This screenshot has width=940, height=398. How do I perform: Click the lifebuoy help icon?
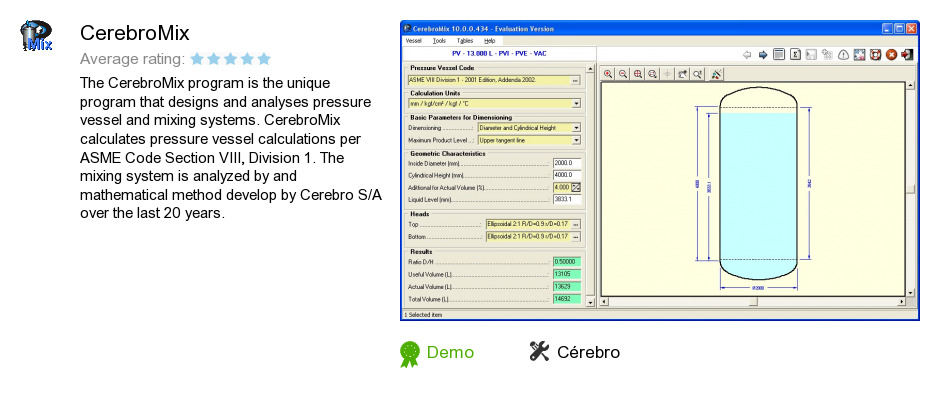(x=875, y=55)
